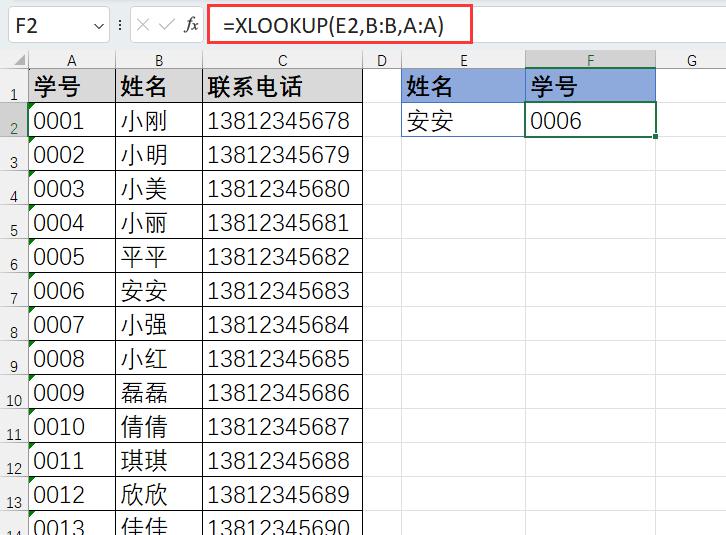Click cell E1 with 姓名
The width and height of the screenshot is (726, 535).
[463, 86]
